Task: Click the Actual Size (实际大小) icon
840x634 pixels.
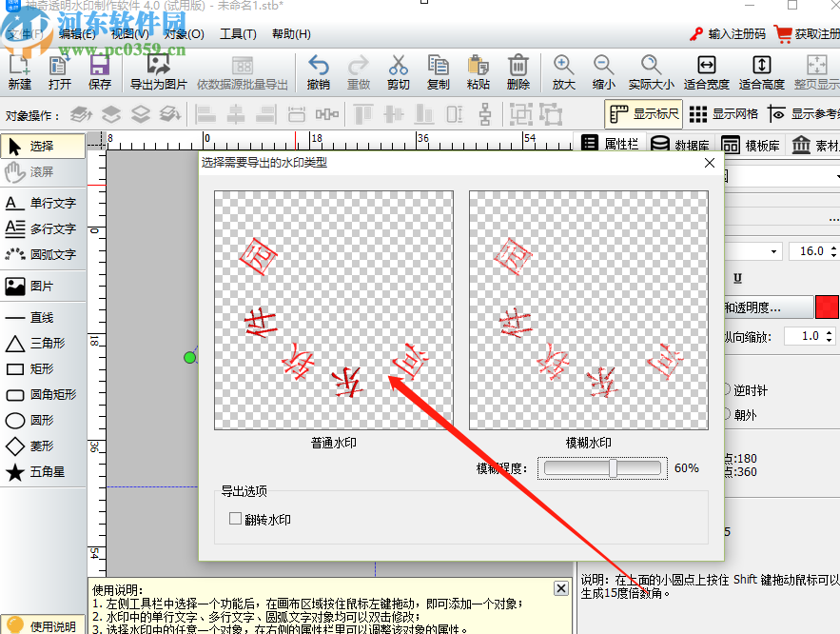Action: click(651, 72)
